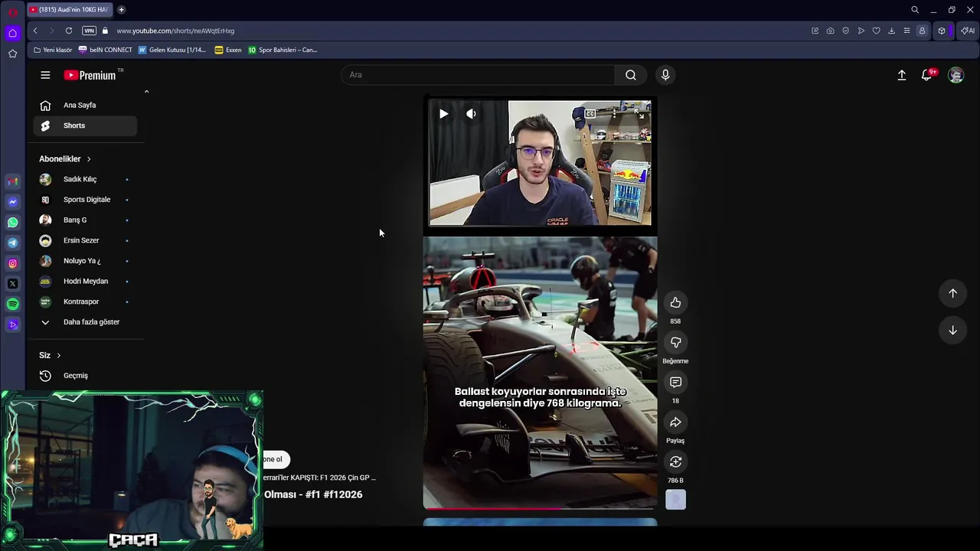Open the remix icon on the Short
This screenshot has height=551, width=980.
tap(675, 461)
